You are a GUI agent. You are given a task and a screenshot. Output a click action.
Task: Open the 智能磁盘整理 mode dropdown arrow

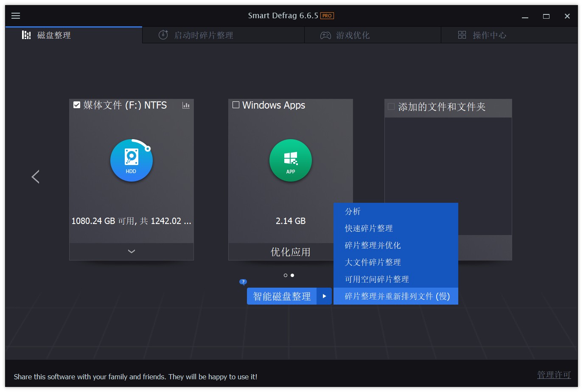coord(325,296)
